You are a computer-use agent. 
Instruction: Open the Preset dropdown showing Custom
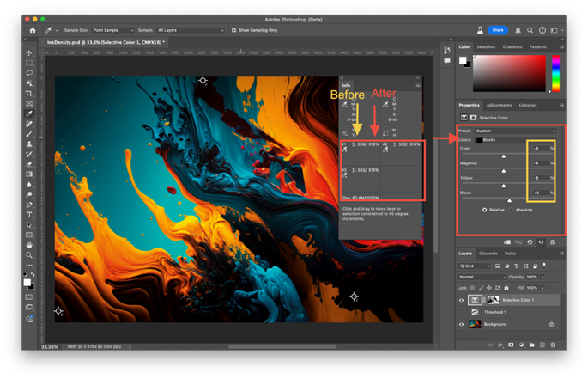click(x=516, y=131)
